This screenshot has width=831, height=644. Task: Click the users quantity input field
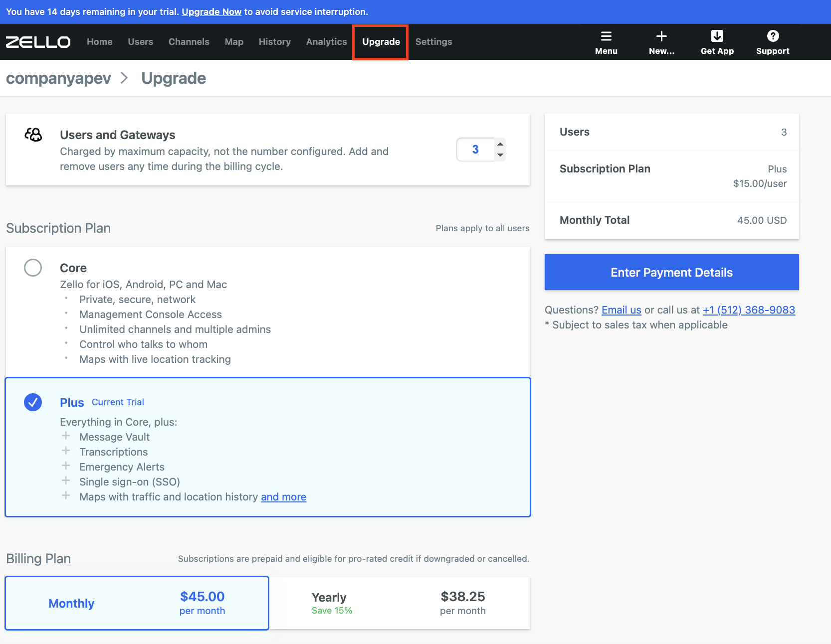475,150
